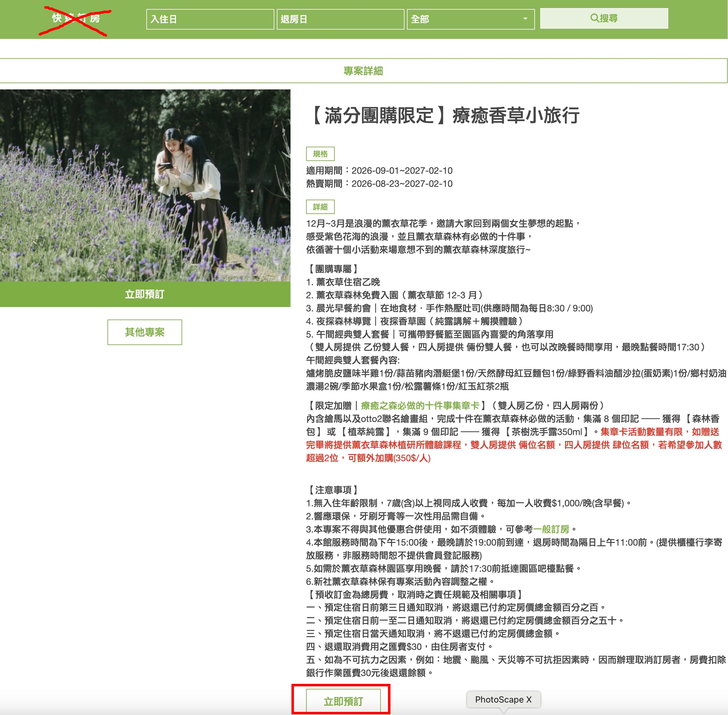Screen dimensions: 728x715
Task: Open the 一般訂房 link
Action: click(x=551, y=529)
